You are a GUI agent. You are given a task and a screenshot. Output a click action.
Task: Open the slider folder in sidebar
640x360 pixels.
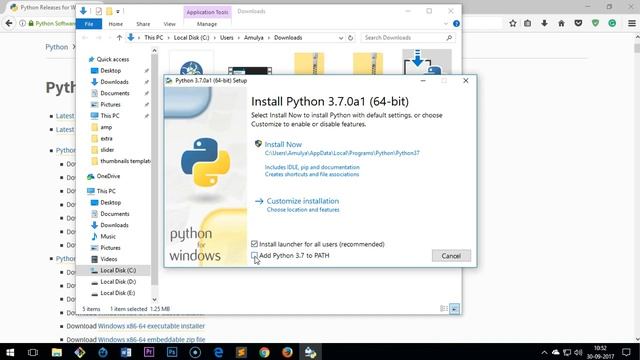pyautogui.click(x=107, y=150)
